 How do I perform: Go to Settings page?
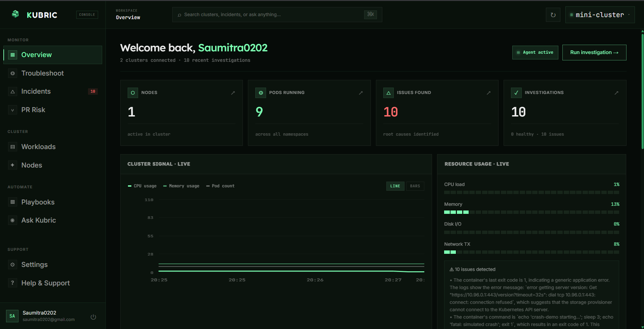click(x=53, y=265)
